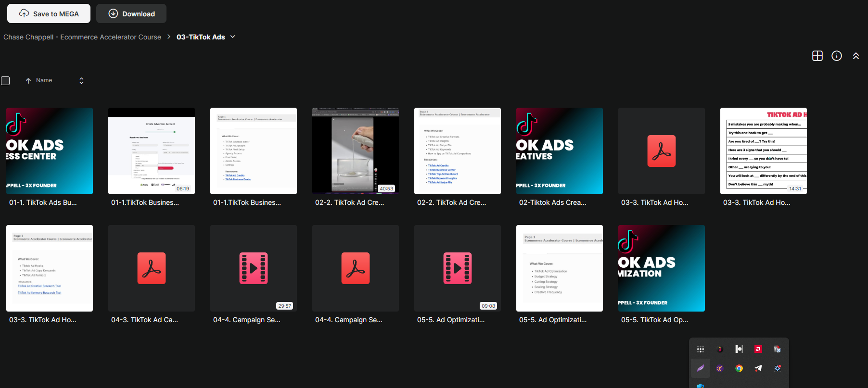
Task: Open the folder info icon
Action: click(837, 56)
